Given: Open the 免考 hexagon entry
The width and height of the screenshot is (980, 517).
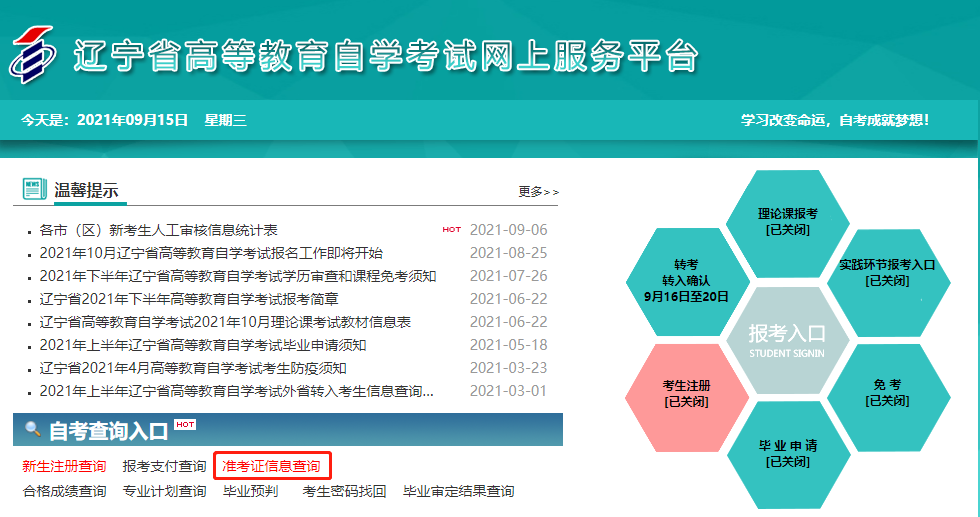Looking at the screenshot, I should pyautogui.click(x=887, y=392).
